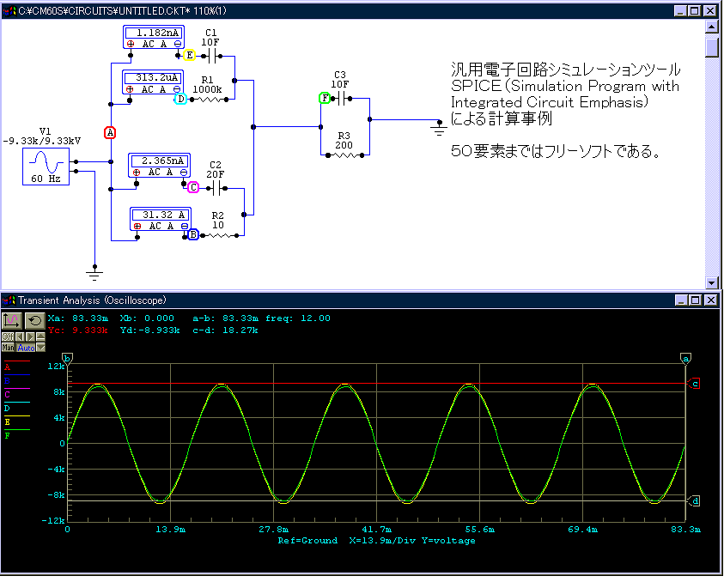Viewport: 724px width, 588px height.
Task: Select the yellow trace E legend entry
Action: pyautogui.click(x=8, y=422)
